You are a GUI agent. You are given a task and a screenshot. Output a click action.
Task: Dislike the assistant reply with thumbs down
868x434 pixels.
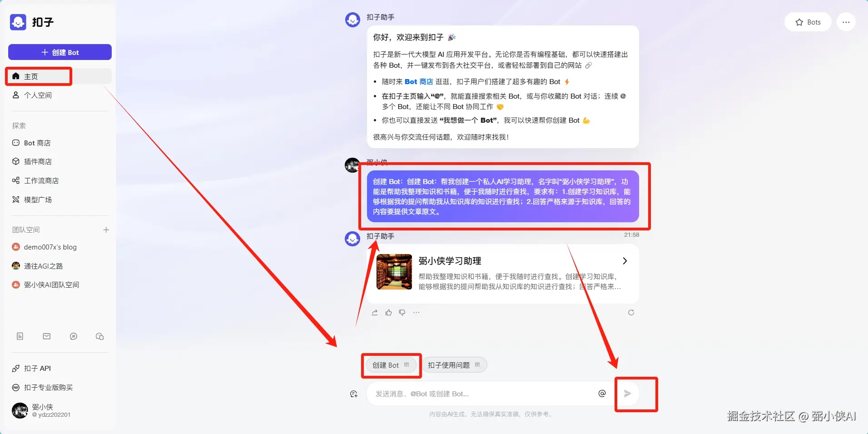click(402, 313)
